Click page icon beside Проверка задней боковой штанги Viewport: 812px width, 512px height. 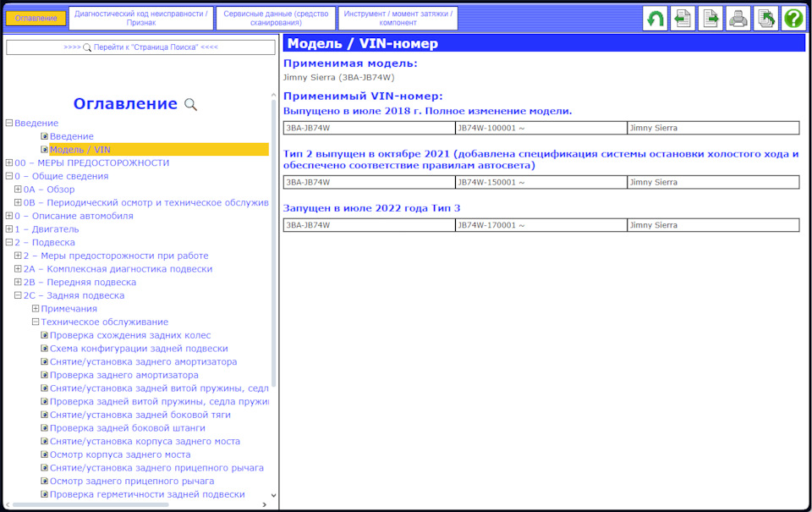point(45,428)
